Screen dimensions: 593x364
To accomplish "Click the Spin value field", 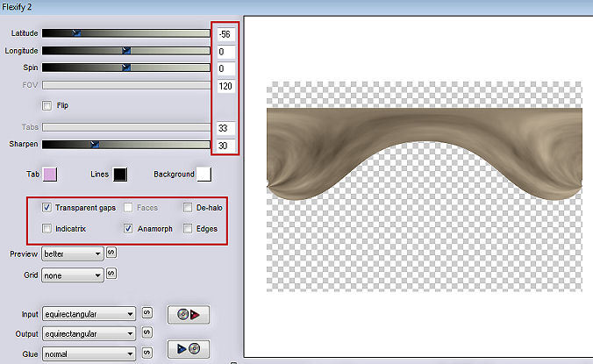I will [x=225, y=68].
